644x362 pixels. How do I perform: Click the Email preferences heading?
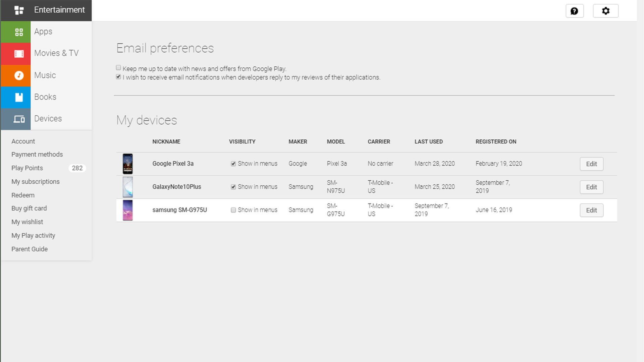click(x=165, y=48)
